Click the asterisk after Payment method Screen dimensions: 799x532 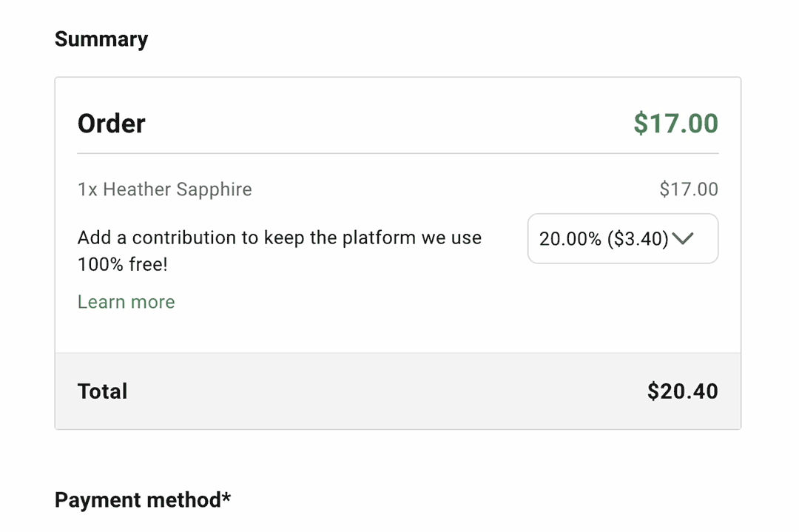(x=226, y=497)
